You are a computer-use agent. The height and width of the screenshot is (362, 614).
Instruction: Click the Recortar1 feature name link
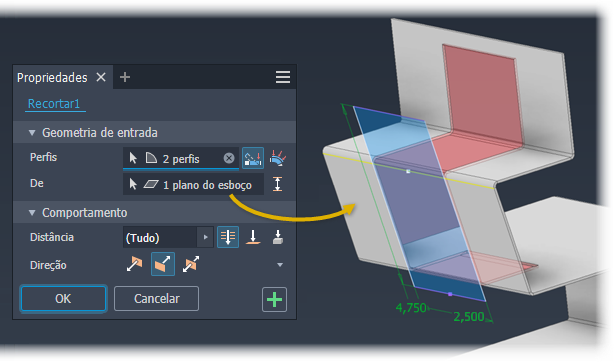click(x=54, y=104)
